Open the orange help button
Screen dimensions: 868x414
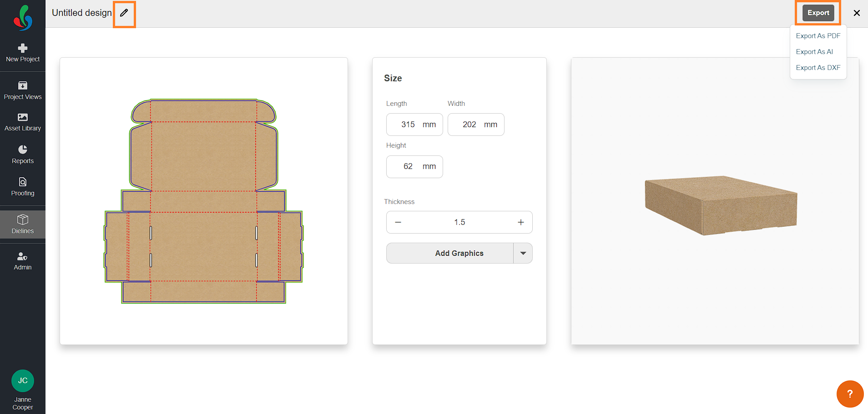pos(850,394)
